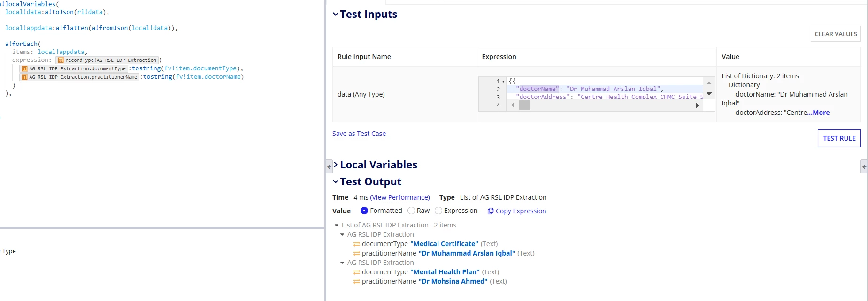Collapse the first AG RSL IDP Extraction item

pos(342,234)
